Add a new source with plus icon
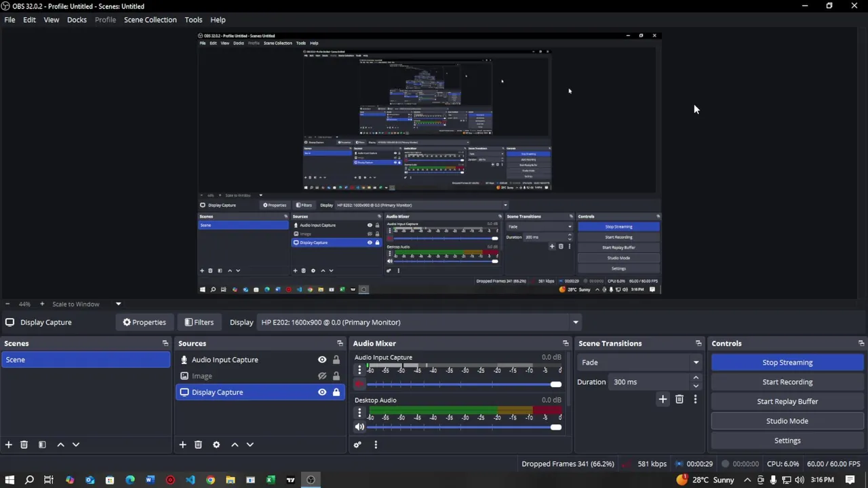Screen dimensions: 868x488 point(182,445)
